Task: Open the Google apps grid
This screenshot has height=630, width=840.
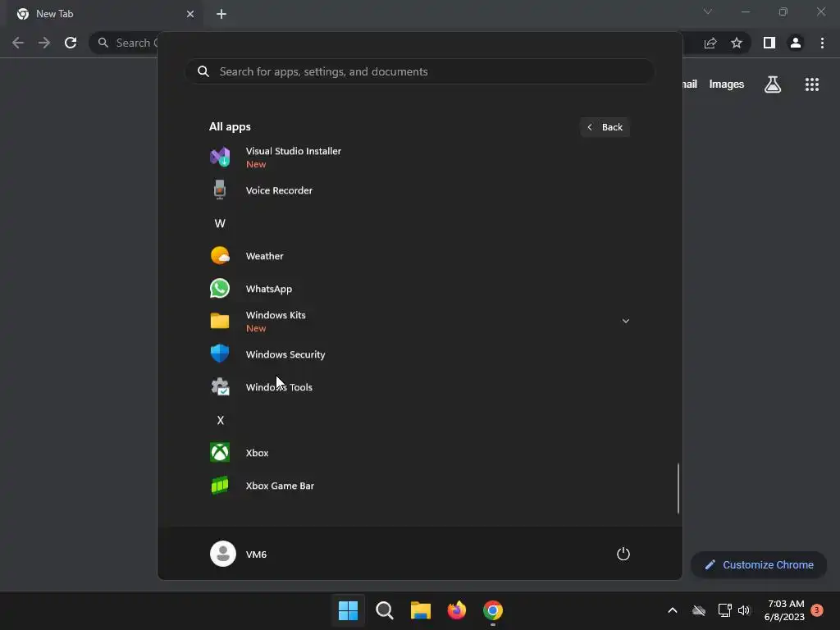Action: tap(811, 84)
